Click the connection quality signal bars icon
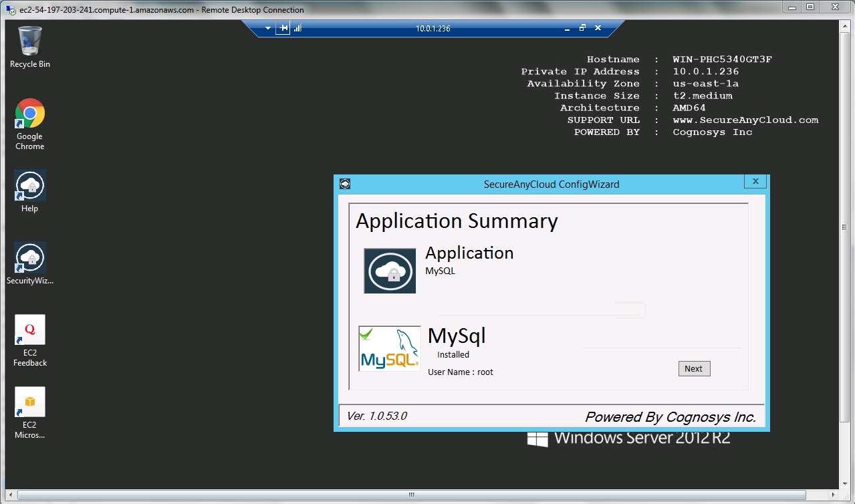The width and height of the screenshot is (855, 504). click(x=298, y=28)
